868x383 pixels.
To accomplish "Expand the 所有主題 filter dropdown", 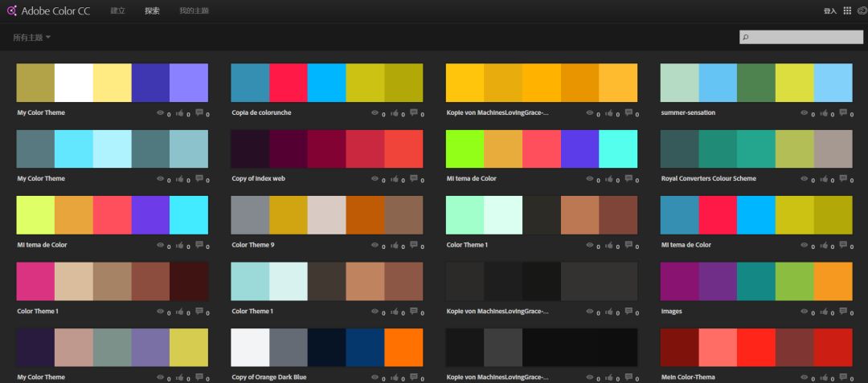I will [32, 38].
